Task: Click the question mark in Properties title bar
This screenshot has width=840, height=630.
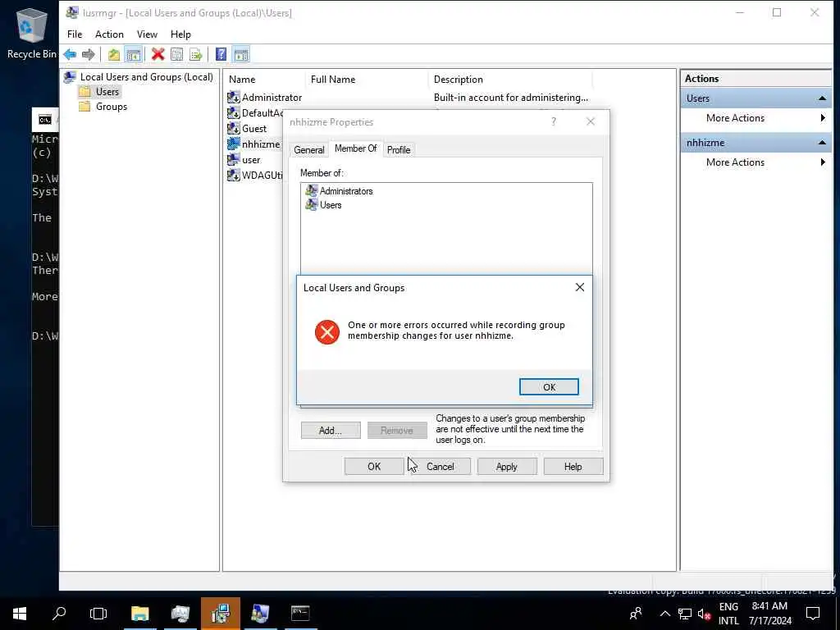Action: (554, 121)
